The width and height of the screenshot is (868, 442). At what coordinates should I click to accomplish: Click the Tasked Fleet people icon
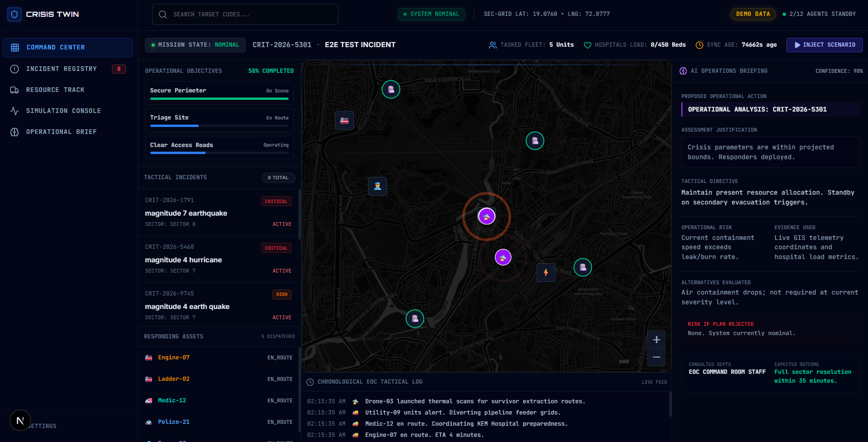coord(493,45)
